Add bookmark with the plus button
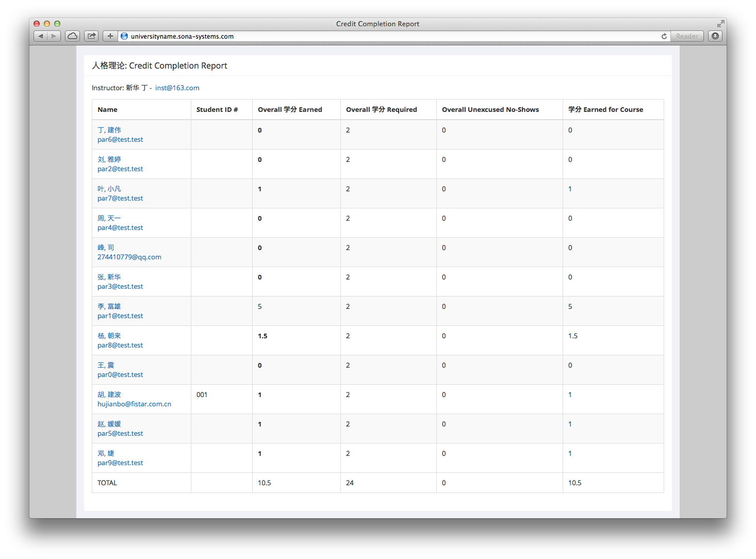This screenshot has height=559, width=756. 110,36
